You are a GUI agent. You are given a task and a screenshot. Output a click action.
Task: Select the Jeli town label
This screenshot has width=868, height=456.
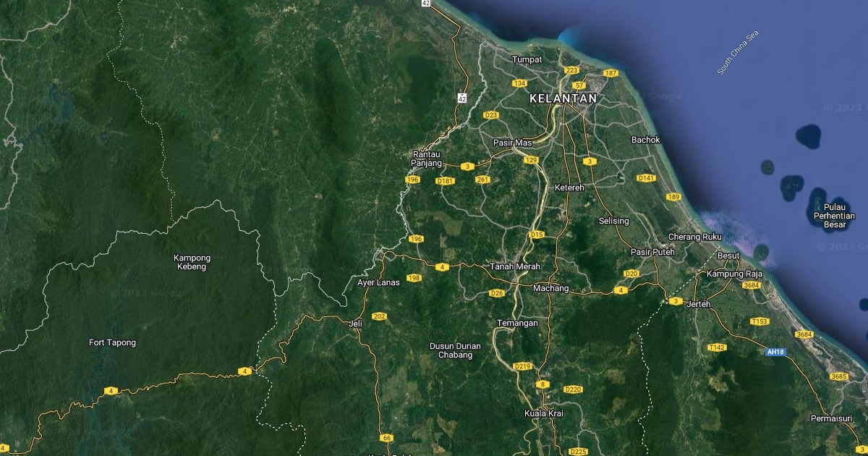[x=355, y=324]
